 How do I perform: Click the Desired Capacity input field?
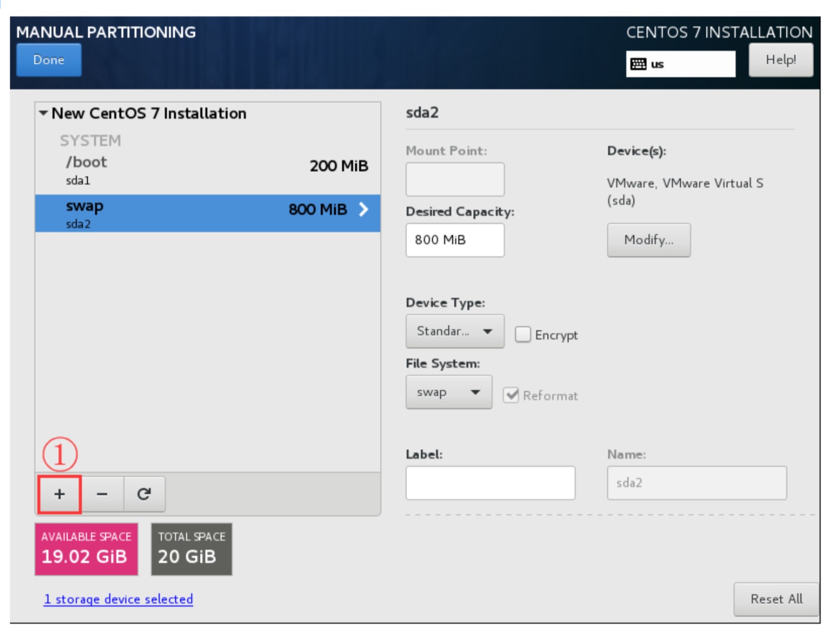(x=454, y=240)
